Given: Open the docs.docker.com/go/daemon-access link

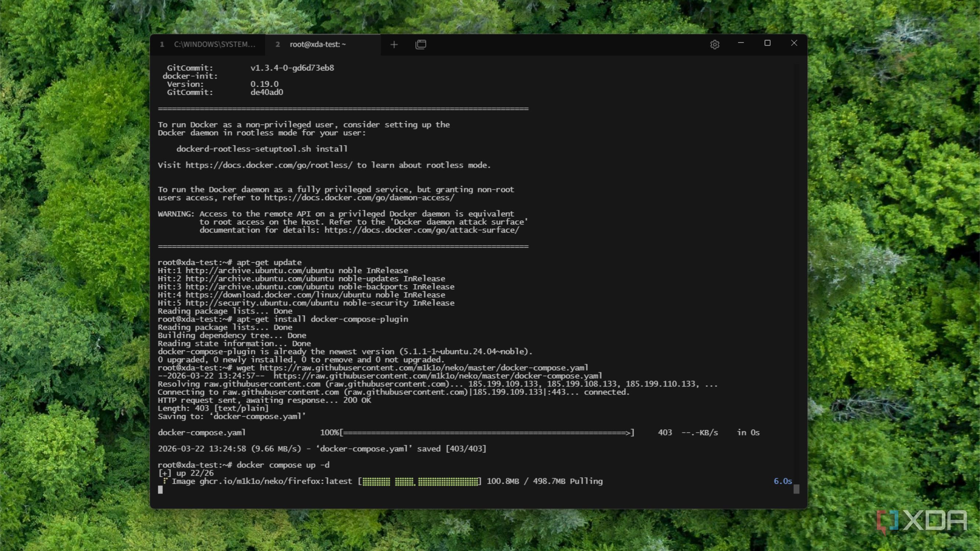Looking at the screenshot, I should tap(359, 198).
